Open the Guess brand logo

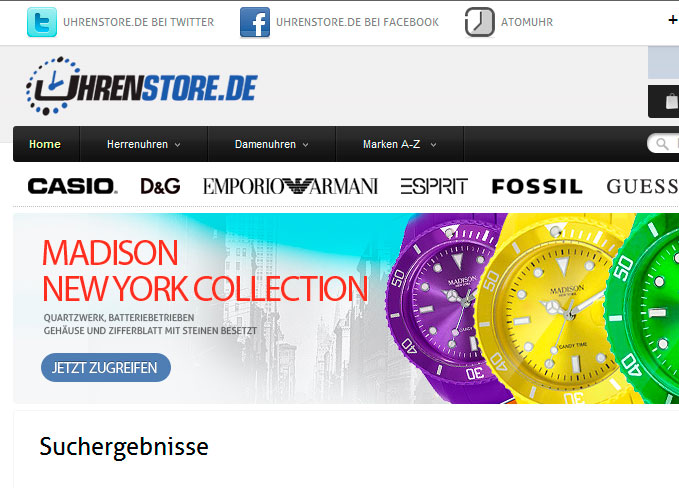tap(642, 187)
